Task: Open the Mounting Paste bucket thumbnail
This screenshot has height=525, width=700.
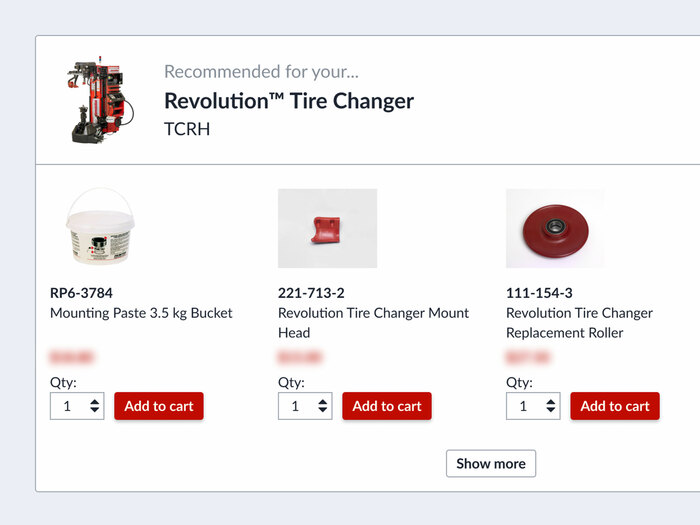Action: tap(100, 227)
